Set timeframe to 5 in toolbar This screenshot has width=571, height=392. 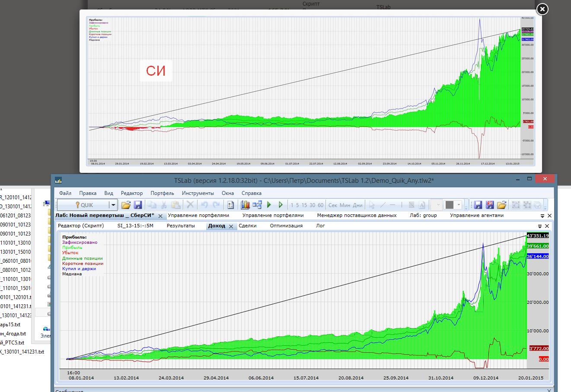point(297,205)
